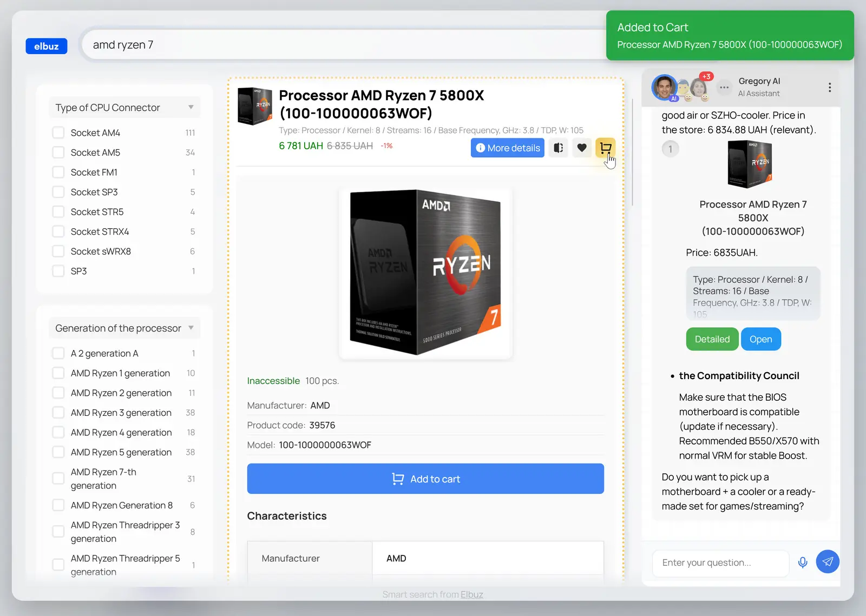This screenshot has height=616, width=866.
Task: Dismiss the Added to Cart notification
Action: pos(730,35)
